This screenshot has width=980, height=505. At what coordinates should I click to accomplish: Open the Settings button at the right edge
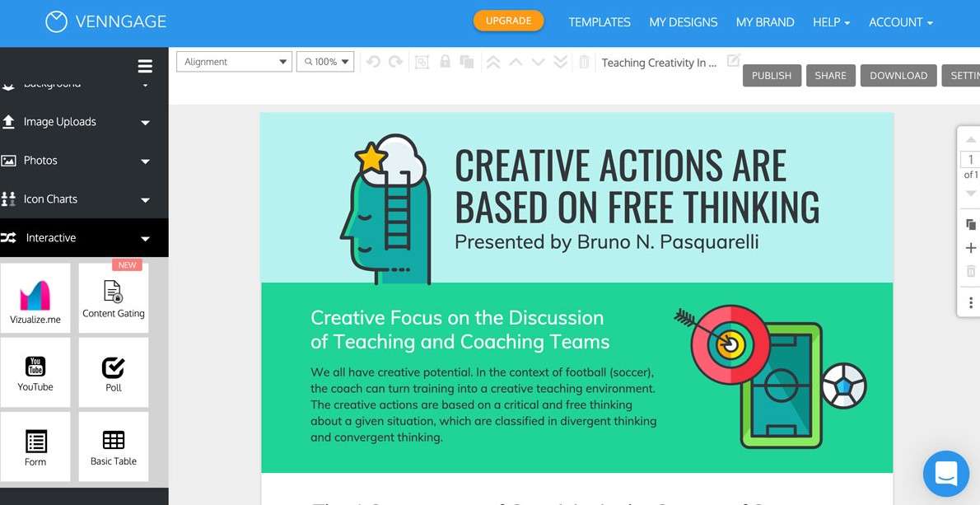click(x=960, y=76)
